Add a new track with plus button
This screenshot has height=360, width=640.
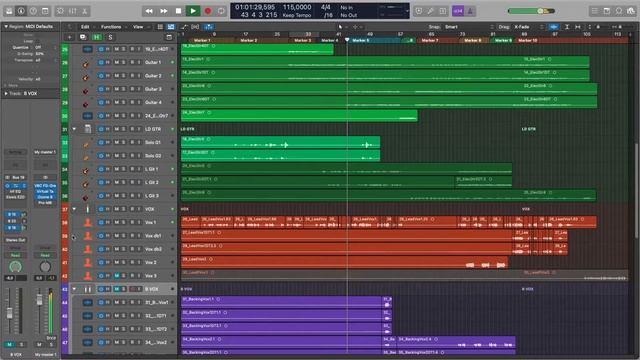pos(69,37)
